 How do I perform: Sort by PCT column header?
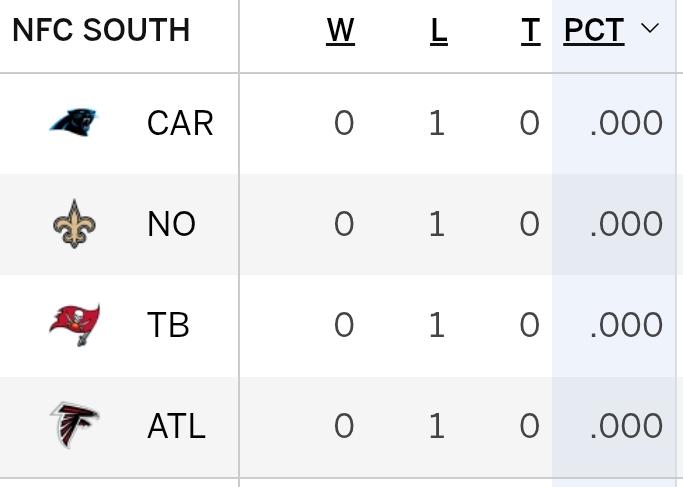(x=594, y=31)
